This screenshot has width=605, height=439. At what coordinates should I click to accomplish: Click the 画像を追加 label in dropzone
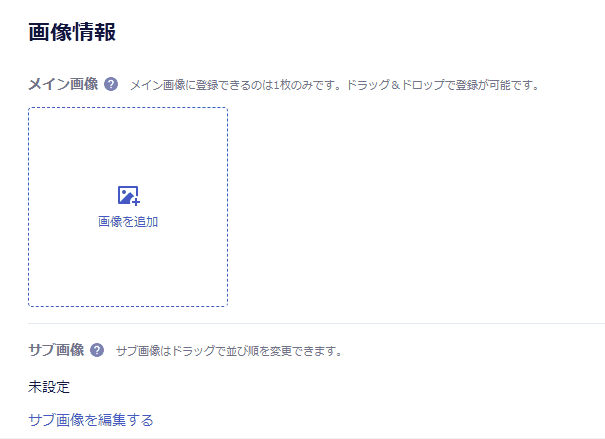click(x=128, y=222)
